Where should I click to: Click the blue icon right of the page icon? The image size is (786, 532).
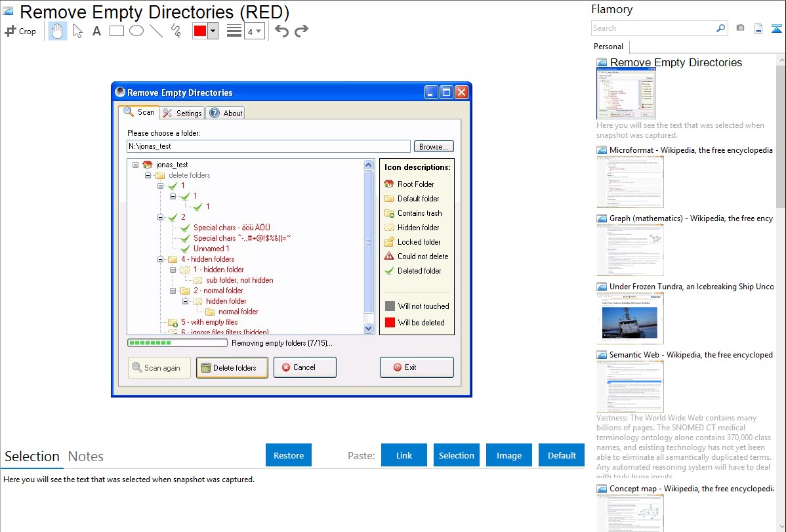(776, 28)
